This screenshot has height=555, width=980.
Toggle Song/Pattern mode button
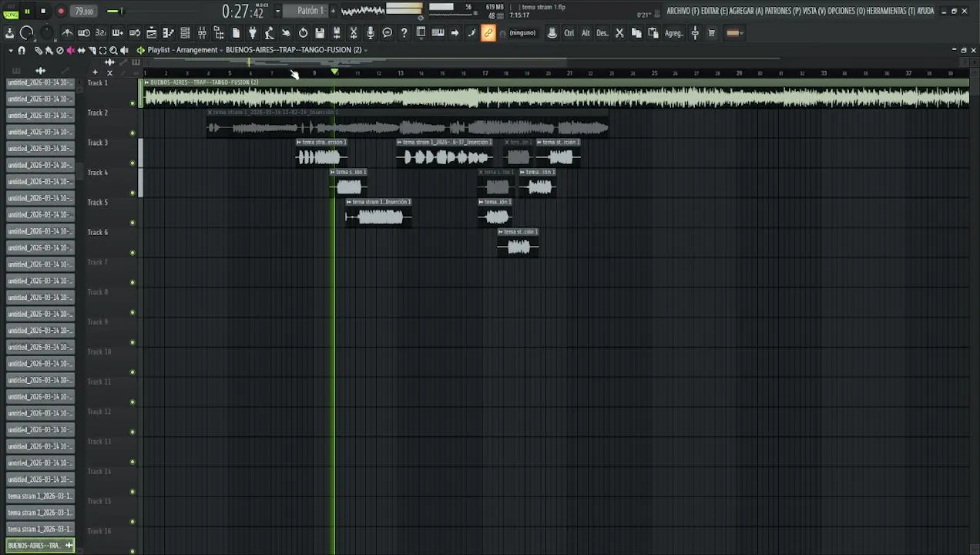click(10, 11)
